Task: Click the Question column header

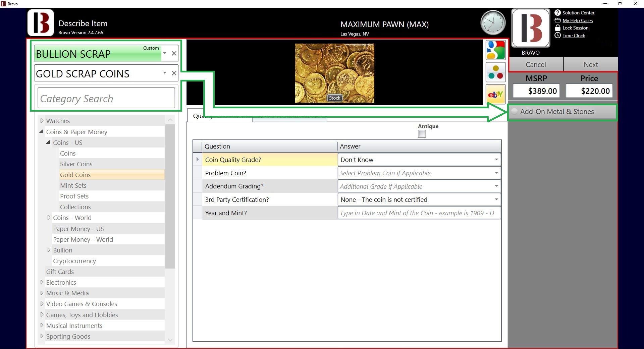Action: 269,146
